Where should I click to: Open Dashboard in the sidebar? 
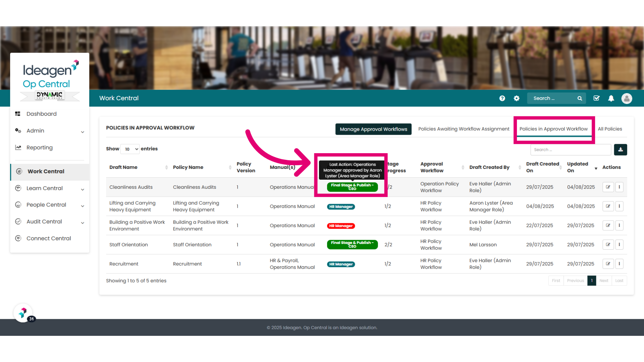(x=42, y=114)
